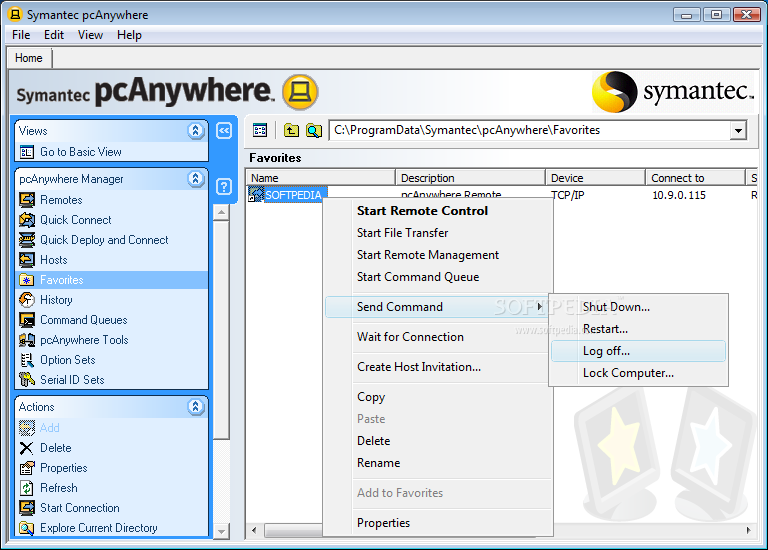
Task: Choose Create Host Invitation
Action: (x=419, y=367)
